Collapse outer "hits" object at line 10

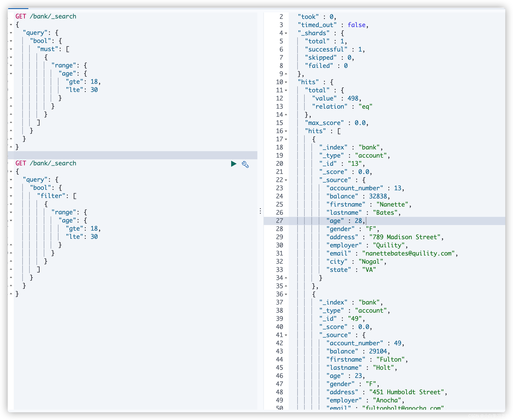click(286, 82)
